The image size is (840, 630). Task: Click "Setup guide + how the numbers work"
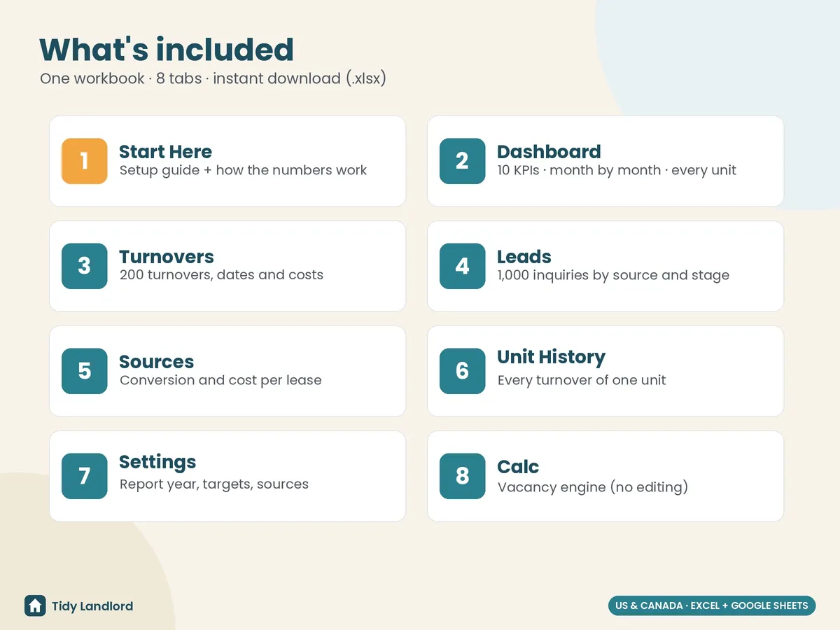pos(243,170)
